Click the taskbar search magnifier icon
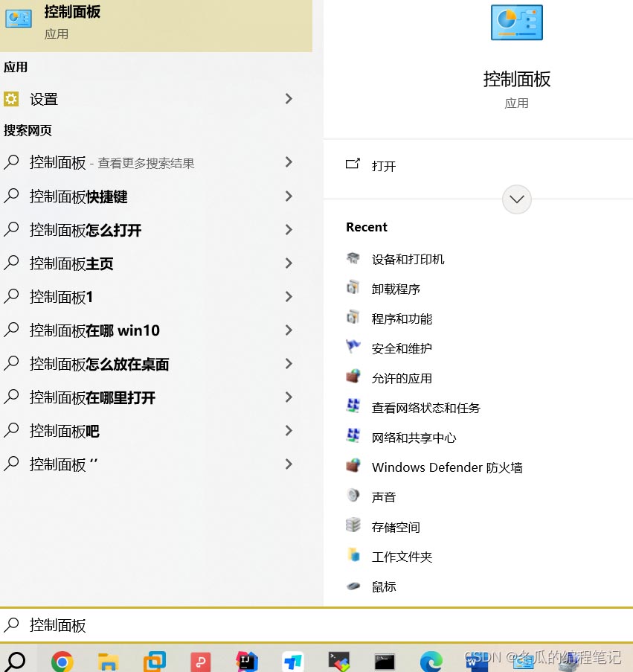This screenshot has width=633, height=672. point(16,660)
